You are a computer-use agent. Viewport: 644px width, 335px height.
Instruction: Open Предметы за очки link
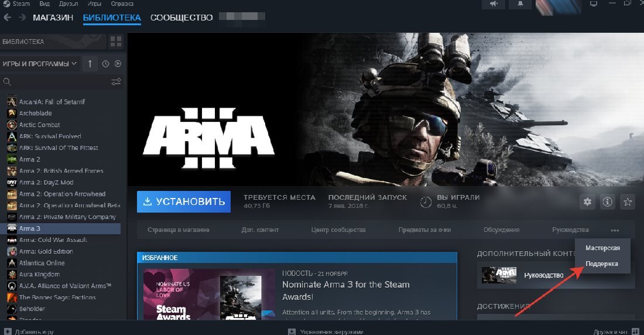424,230
